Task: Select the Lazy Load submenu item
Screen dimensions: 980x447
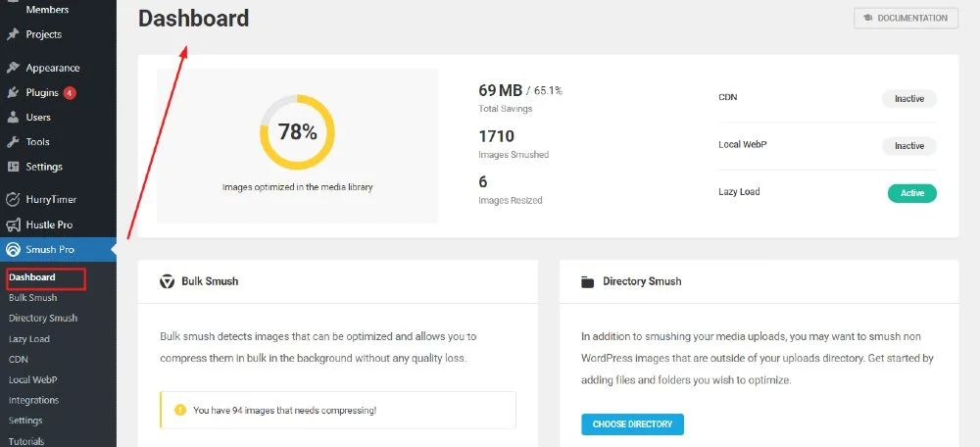Action: pyautogui.click(x=29, y=338)
